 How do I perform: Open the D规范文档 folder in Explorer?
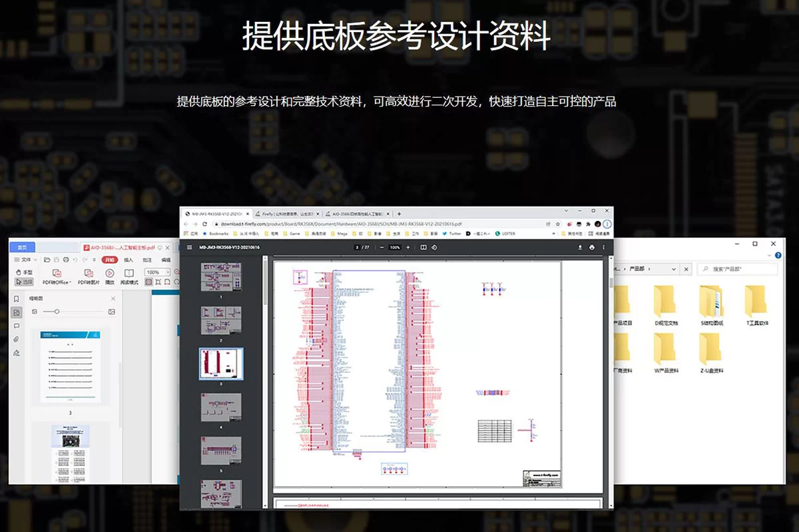[x=666, y=306]
